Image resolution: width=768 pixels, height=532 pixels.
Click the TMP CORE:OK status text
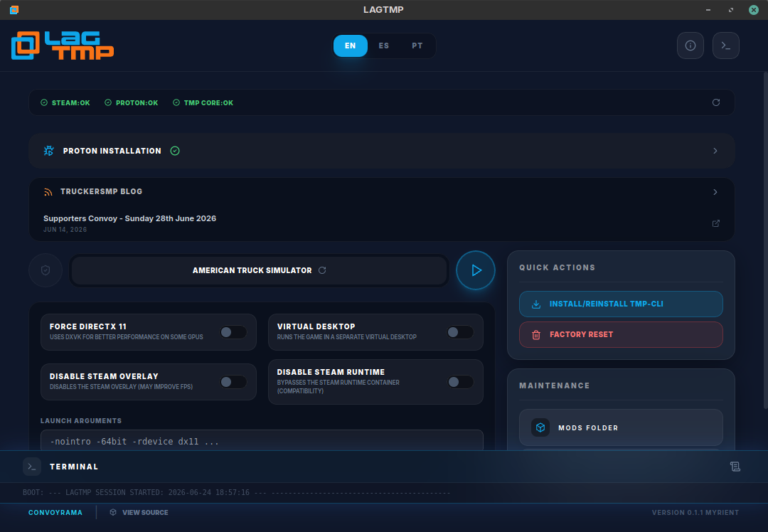pos(208,103)
